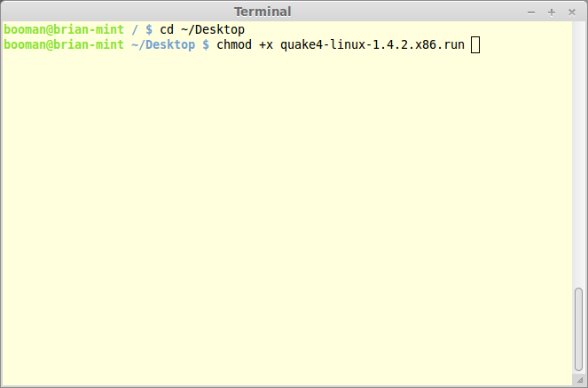Click 'booman@brian-mint' on the second line
This screenshot has height=388, width=588.
point(64,44)
